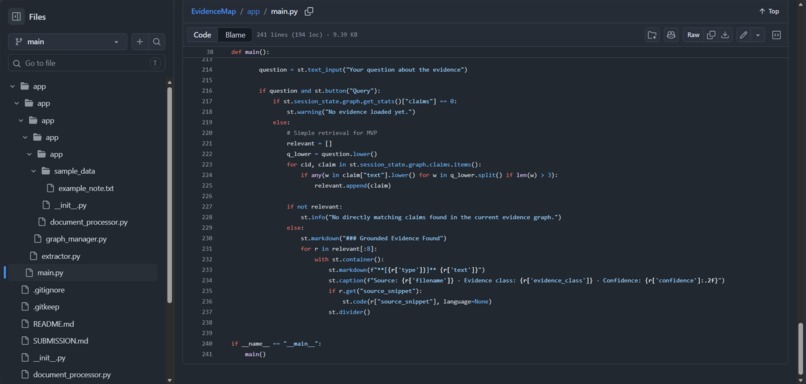
Task: Open document_processor.py at the tree bottom
Action: coord(72,375)
